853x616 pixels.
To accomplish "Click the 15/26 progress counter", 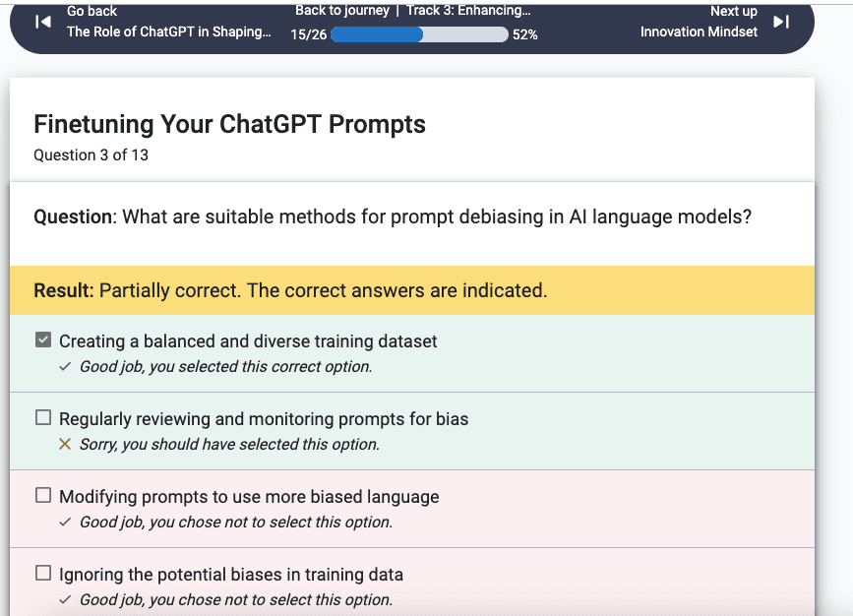I will click(x=309, y=34).
